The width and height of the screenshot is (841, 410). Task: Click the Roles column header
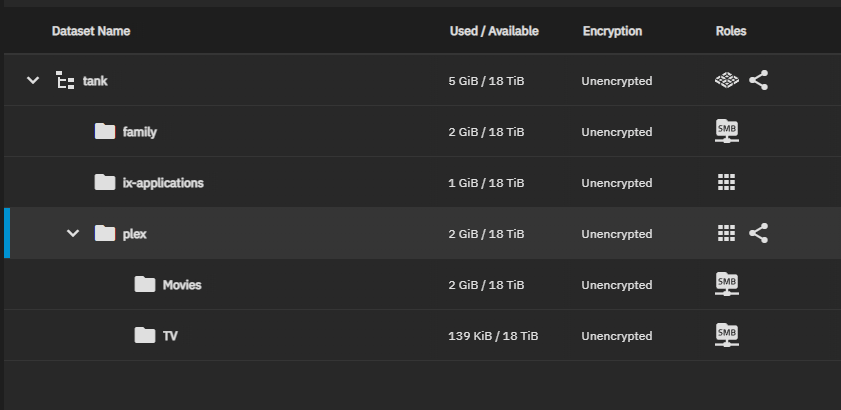731,31
